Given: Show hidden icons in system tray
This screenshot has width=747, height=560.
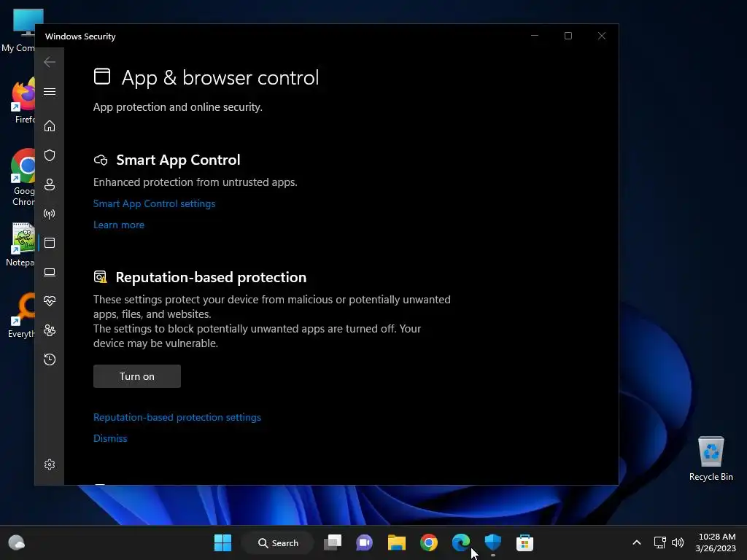Looking at the screenshot, I should [x=636, y=542].
